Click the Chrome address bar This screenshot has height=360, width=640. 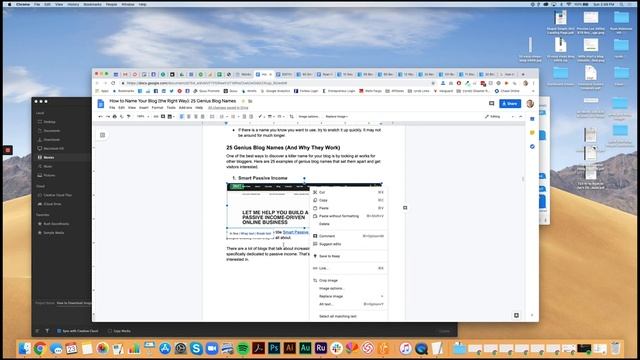click(x=278, y=83)
